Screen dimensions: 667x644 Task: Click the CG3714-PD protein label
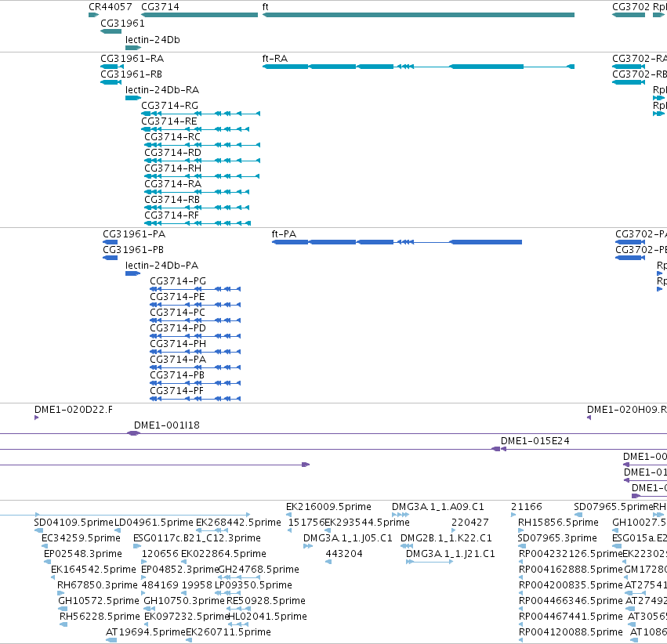178,328
